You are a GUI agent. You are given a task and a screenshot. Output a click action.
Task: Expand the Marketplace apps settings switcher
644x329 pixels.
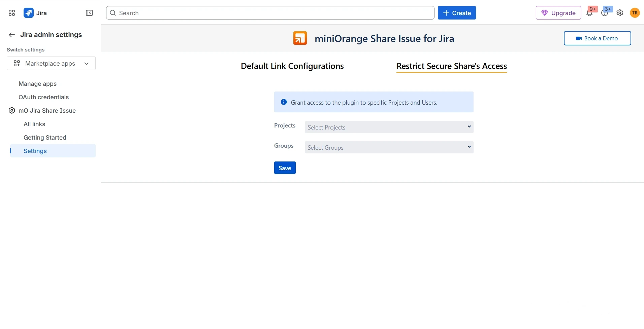click(51, 63)
